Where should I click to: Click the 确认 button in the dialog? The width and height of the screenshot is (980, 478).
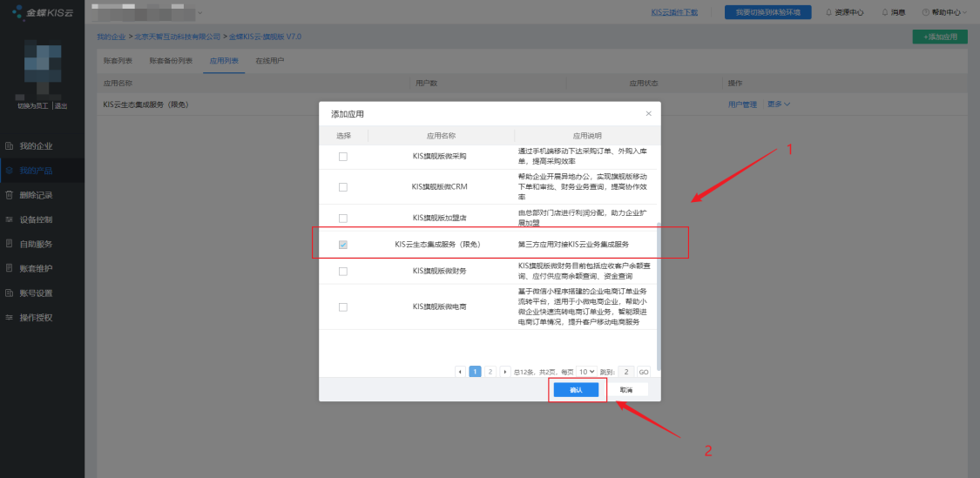pos(577,390)
